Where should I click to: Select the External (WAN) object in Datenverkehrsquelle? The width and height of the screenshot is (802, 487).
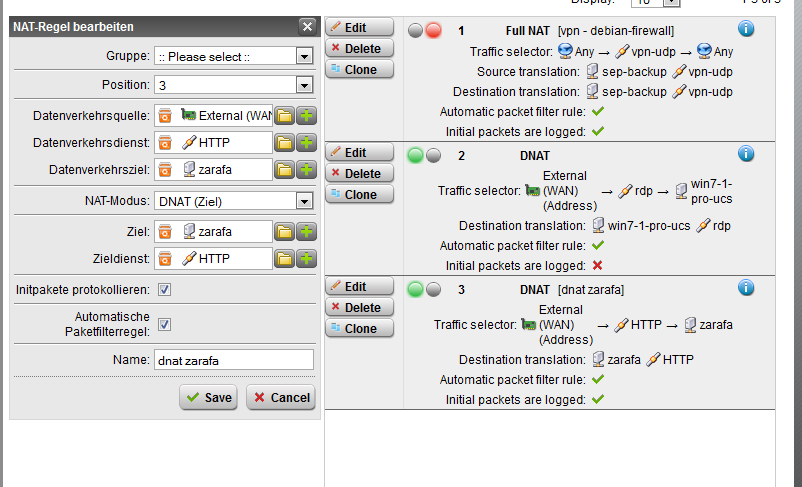(x=227, y=116)
